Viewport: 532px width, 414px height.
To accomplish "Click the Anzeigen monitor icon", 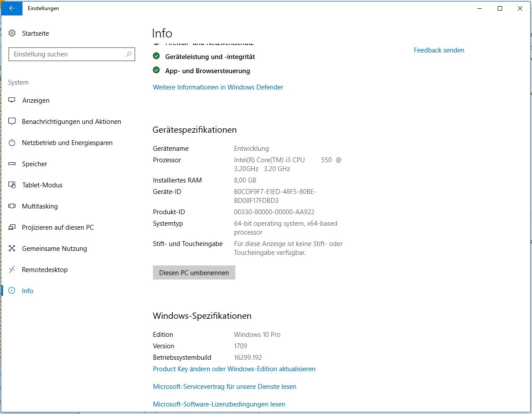I will click(x=12, y=101).
